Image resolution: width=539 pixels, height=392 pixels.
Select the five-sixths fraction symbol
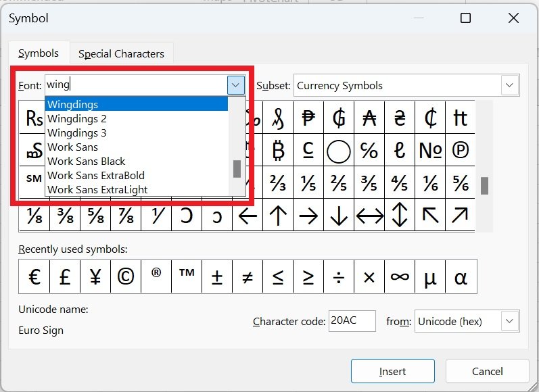[x=461, y=182]
